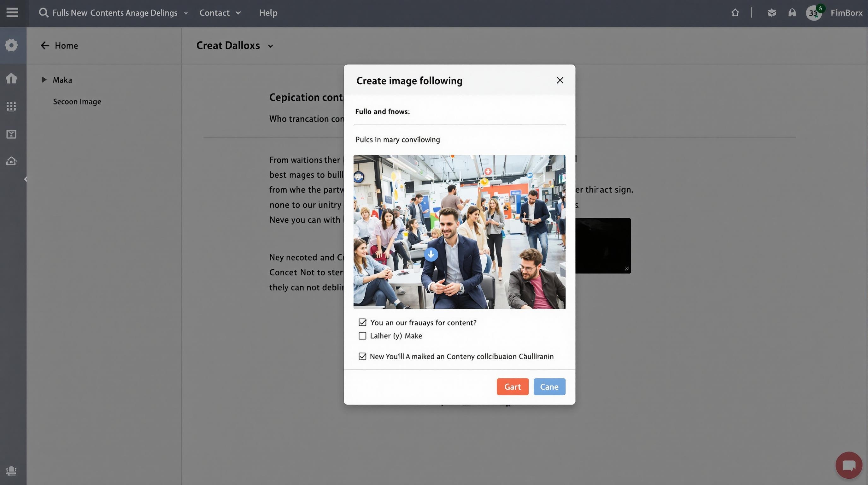Click the blue Cane button
The height and width of the screenshot is (485, 868).
point(549,387)
